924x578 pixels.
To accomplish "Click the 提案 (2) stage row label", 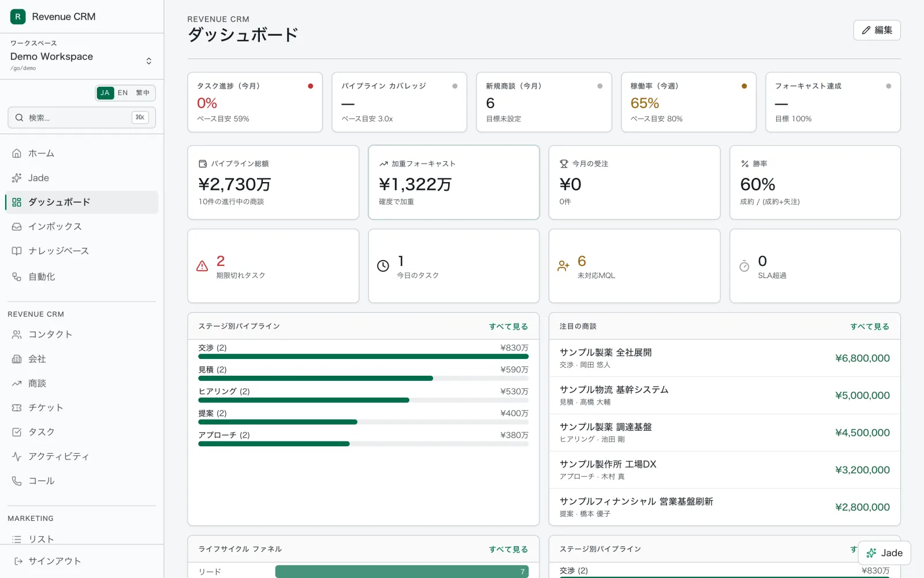I will coord(213,413).
